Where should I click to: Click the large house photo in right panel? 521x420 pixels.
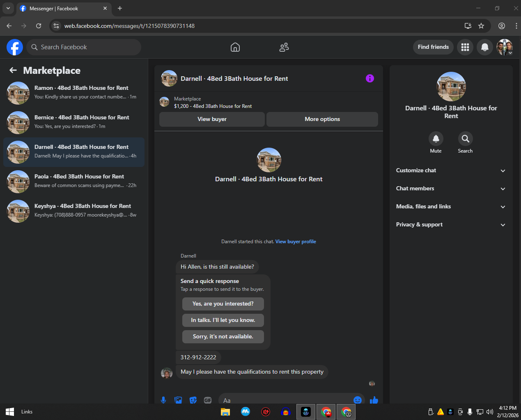point(451,87)
